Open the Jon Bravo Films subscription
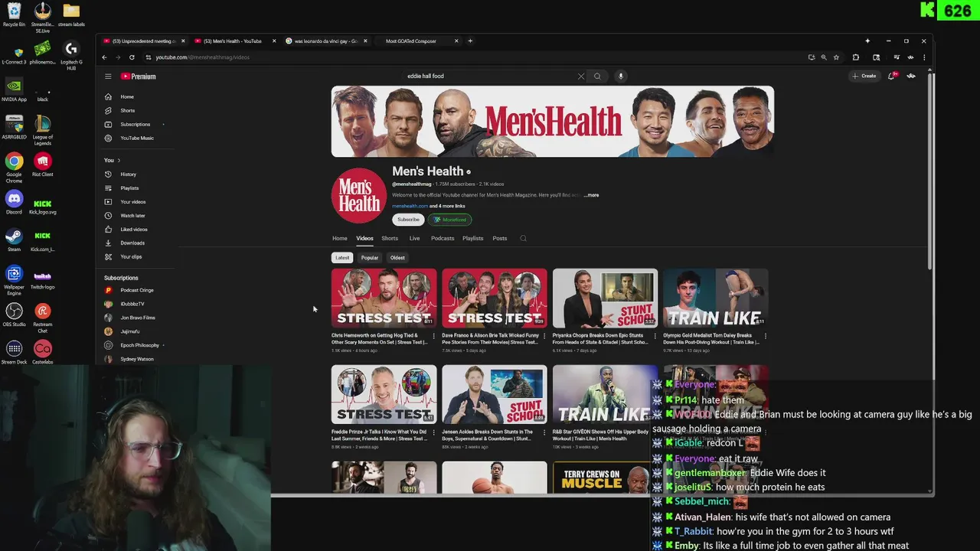Screen dimensions: 980x551 138,318
